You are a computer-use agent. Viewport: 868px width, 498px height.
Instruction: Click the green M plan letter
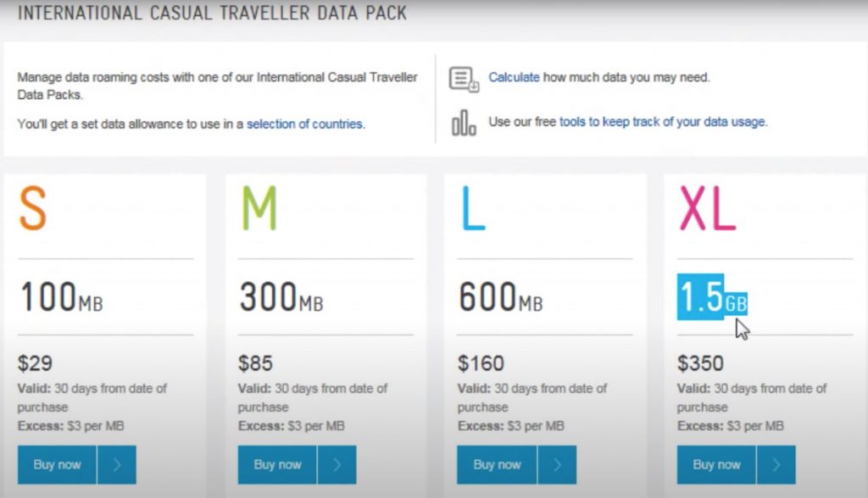259,208
